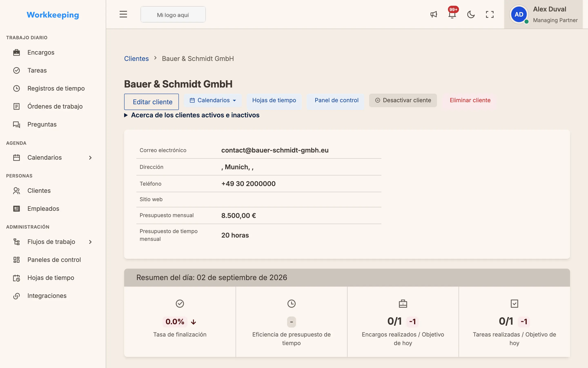This screenshot has height=368, width=588.
Task: Click the Preguntas chat bubble icon
Action: tap(17, 124)
